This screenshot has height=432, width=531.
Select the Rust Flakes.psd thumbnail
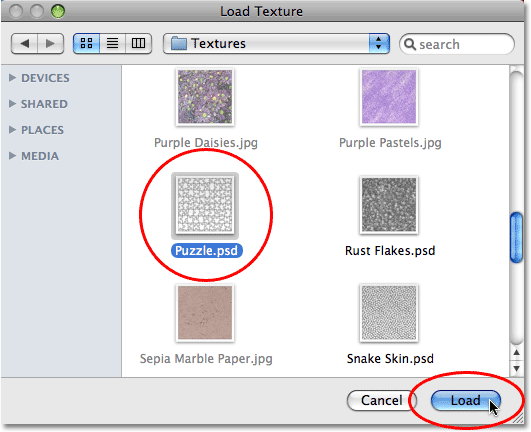[389, 205]
